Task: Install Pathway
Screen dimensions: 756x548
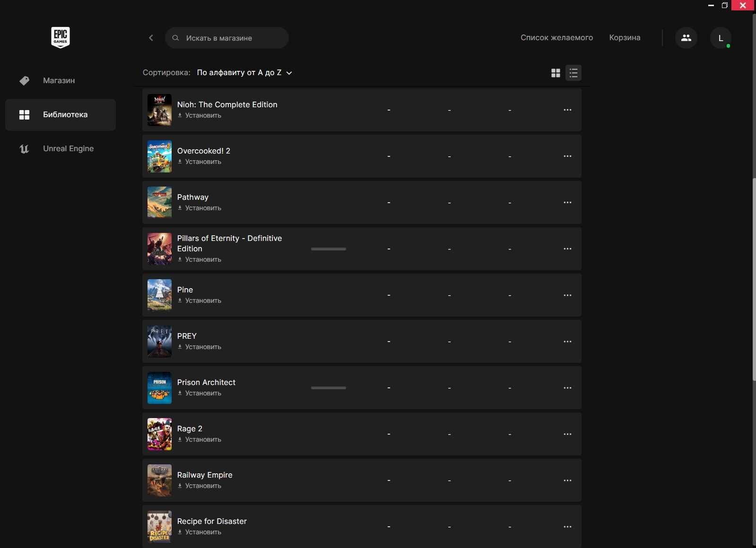Action: [200, 208]
